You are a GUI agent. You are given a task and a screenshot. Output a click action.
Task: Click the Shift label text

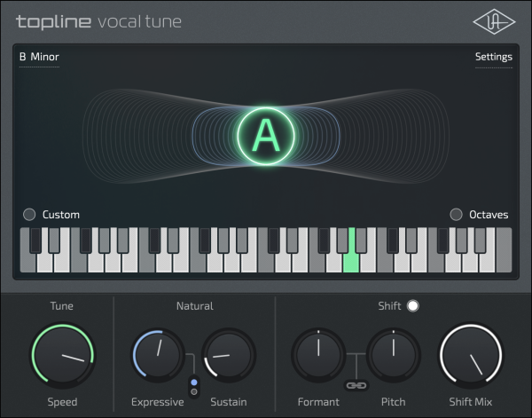click(389, 305)
